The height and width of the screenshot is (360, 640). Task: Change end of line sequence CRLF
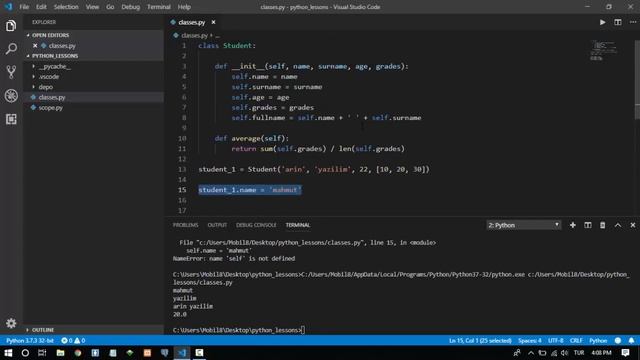click(x=576, y=340)
